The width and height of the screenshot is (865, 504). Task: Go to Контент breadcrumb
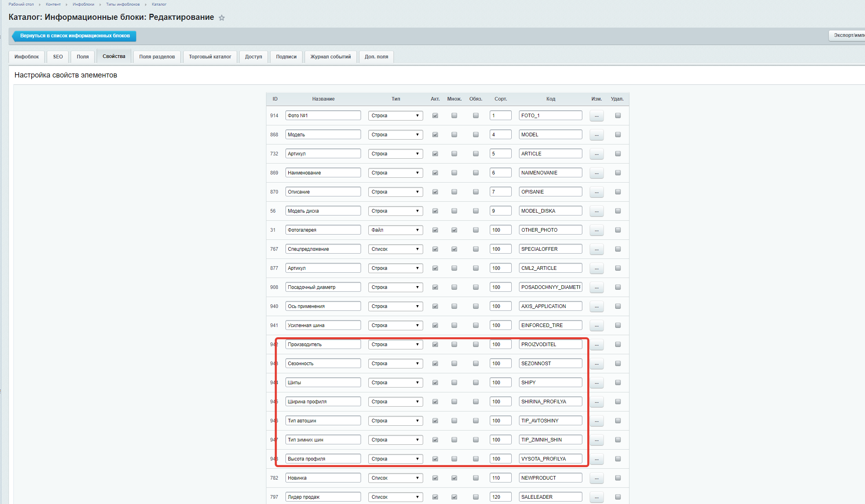[53, 4]
